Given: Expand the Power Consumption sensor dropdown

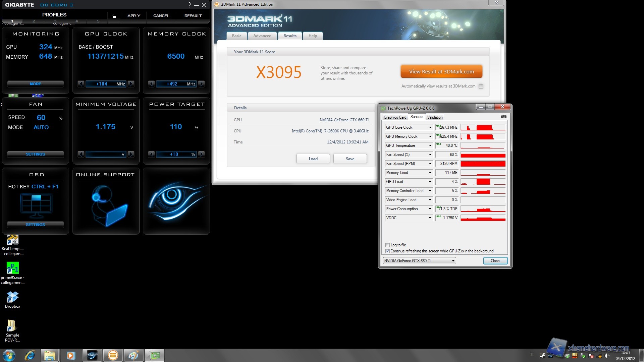Looking at the screenshot, I should point(430,209).
